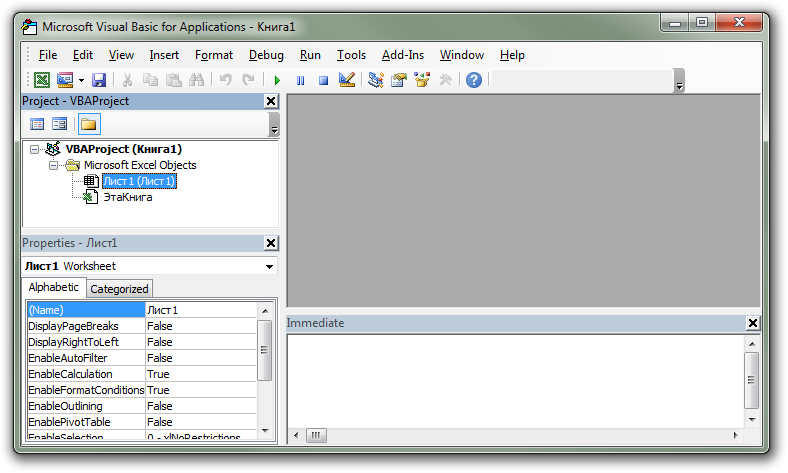This screenshot has height=473, width=788.
Task: Select Лист1 (Лист1) in project tree
Action: tap(139, 181)
